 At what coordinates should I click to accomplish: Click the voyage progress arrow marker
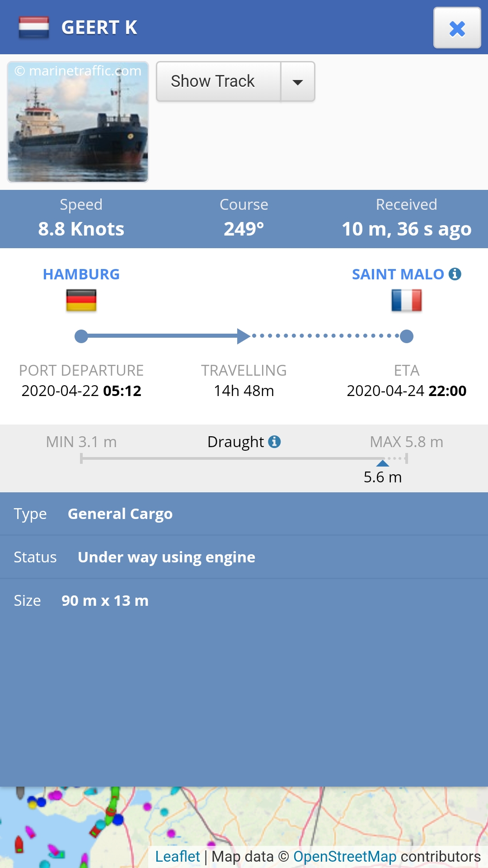click(x=244, y=336)
